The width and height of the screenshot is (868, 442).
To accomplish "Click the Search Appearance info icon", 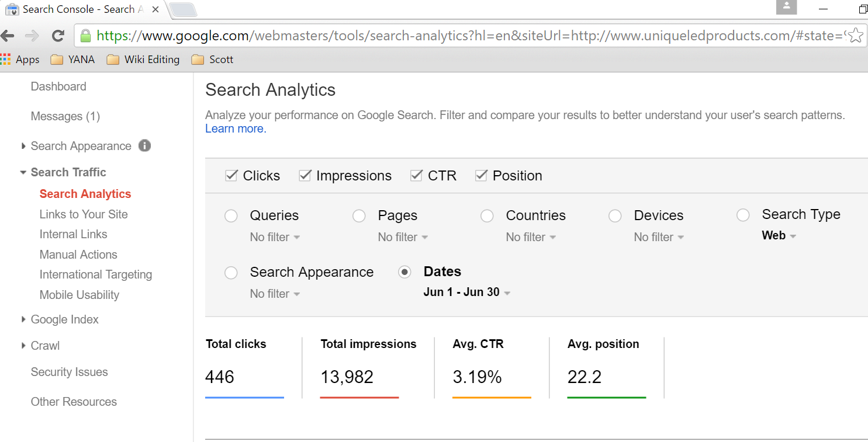I will click(x=144, y=145).
